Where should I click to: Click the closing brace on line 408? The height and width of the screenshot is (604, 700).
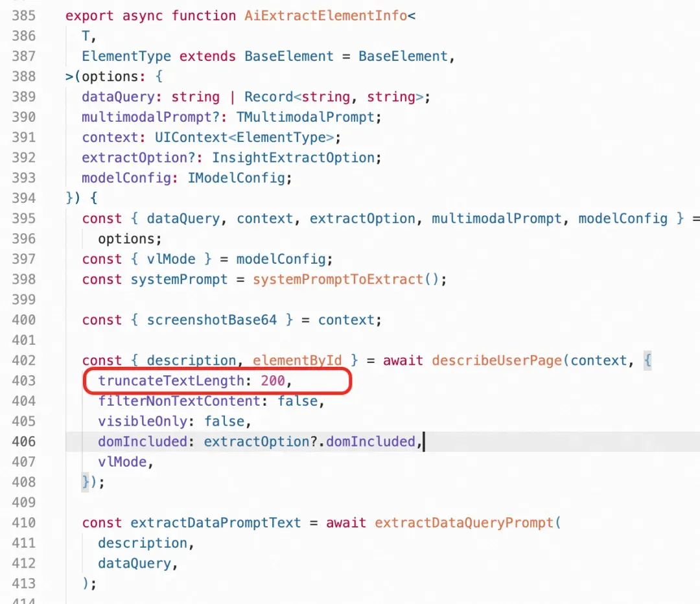point(86,482)
